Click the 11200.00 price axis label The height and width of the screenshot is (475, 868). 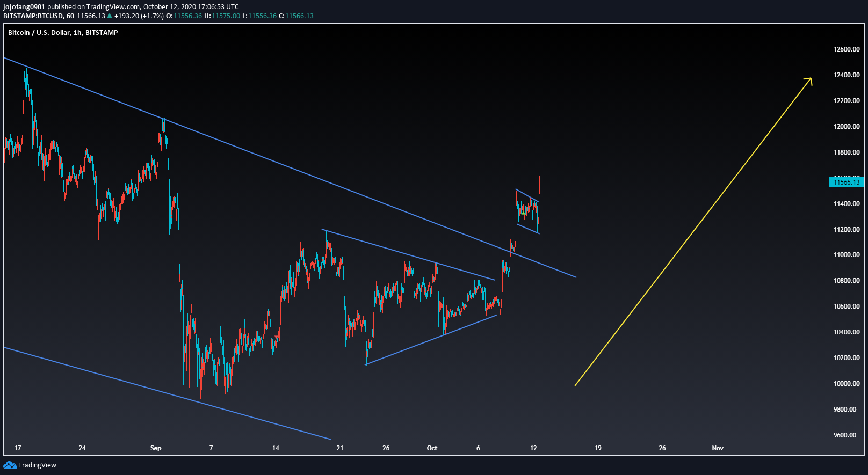[847, 230]
